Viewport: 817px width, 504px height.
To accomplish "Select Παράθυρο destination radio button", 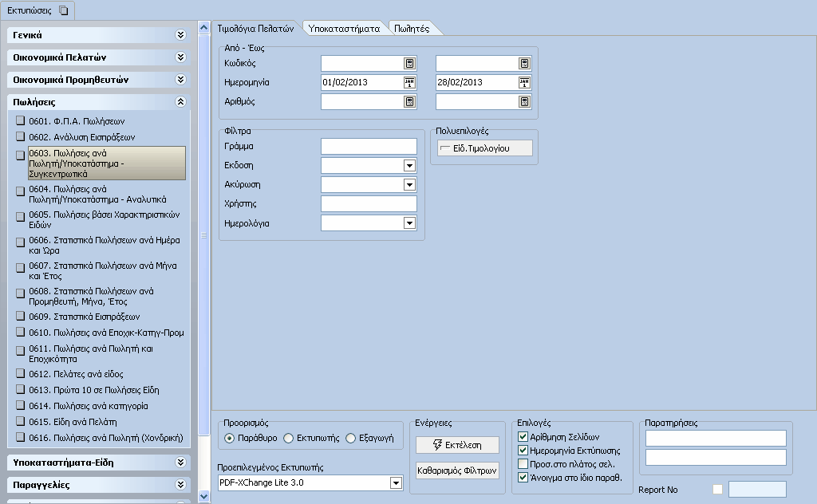I will (x=229, y=439).
